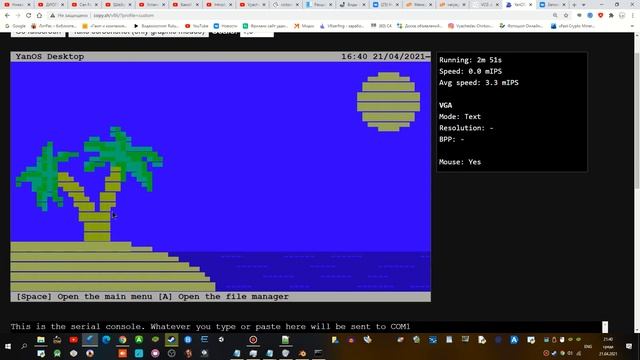Open the Google bookmark
The image size is (640, 360).
[x=16, y=26]
